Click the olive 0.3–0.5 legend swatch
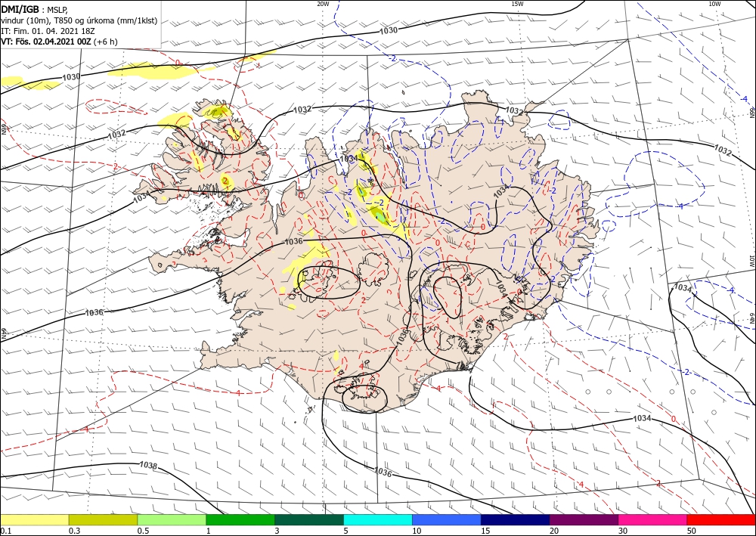756x536 pixels. tap(103, 519)
